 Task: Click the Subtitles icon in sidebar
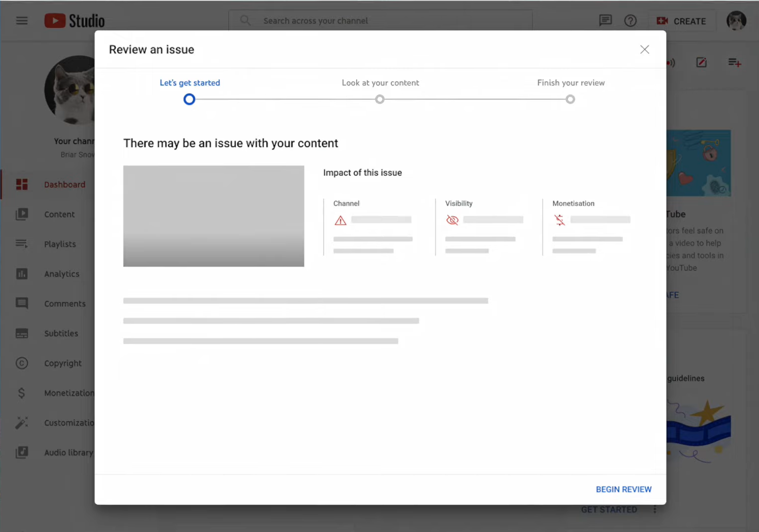coord(22,333)
